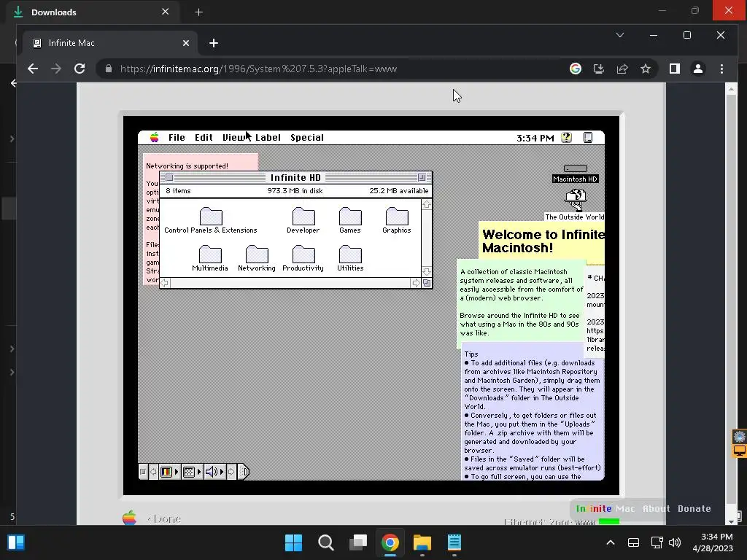Click scroll down arrow in Infinite HD window
The width and height of the screenshot is (747, 560).
coord(426,272)
